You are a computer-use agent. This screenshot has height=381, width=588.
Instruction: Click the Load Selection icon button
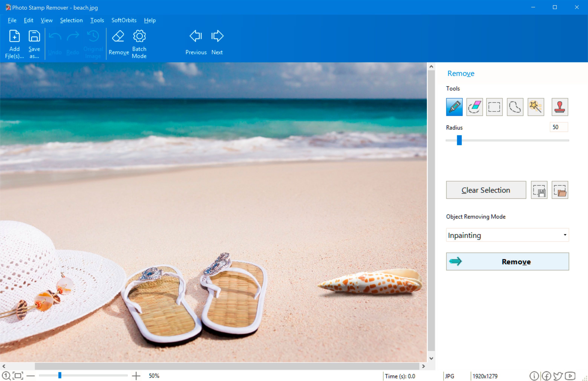(x=560, y=189)
